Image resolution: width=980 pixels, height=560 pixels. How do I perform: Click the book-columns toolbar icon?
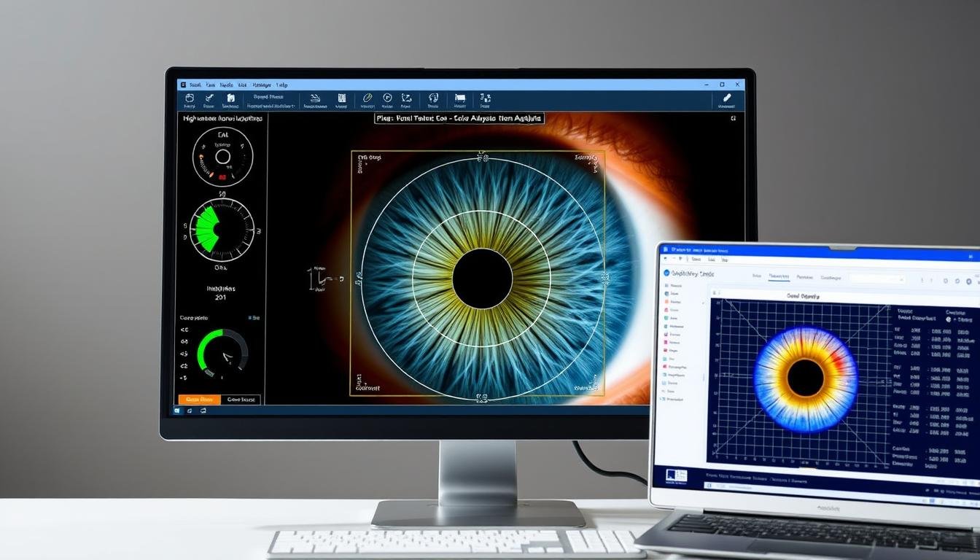(x=341, y=97)
